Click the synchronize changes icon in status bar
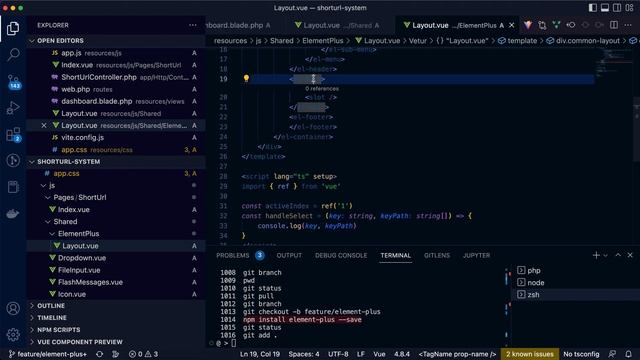640x360 pixels. point(99,354)
